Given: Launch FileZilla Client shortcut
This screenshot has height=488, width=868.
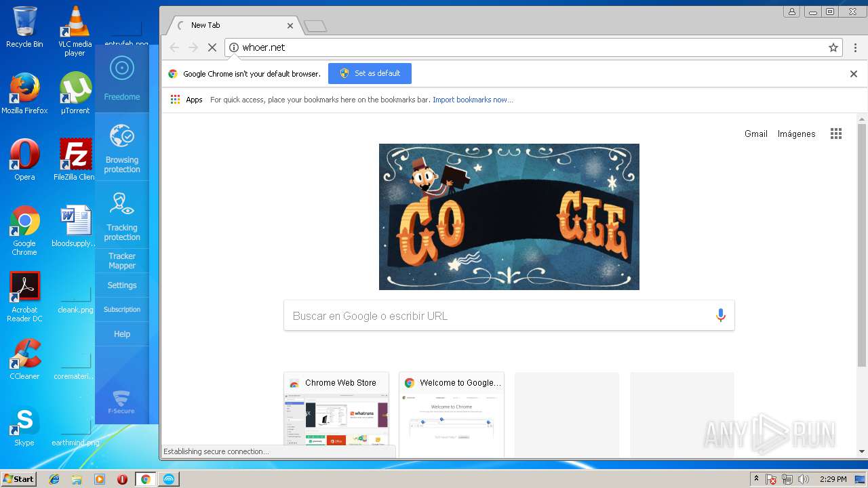Looking at the screenshot, I should (75, 160).
